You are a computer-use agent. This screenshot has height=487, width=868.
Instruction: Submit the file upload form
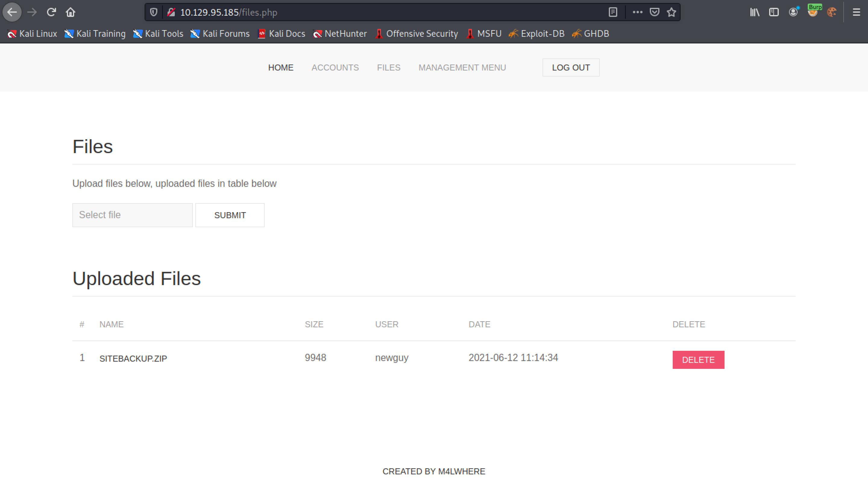coord(230,215)
